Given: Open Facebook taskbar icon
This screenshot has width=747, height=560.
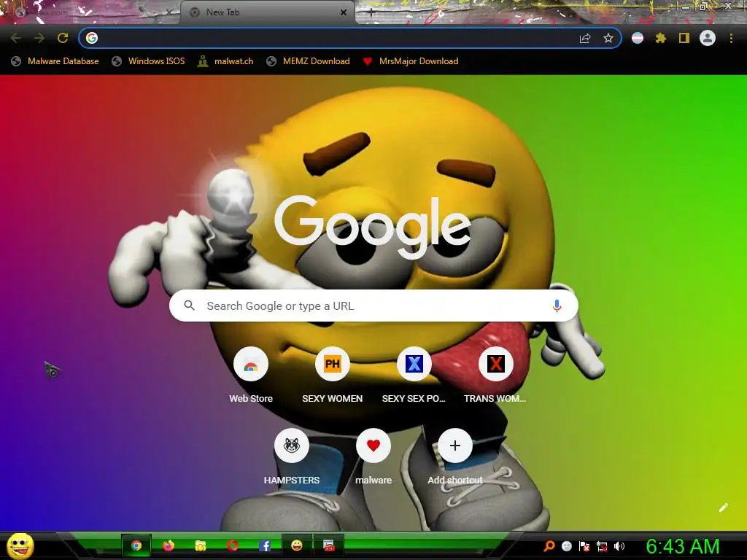Looking at the screenshot, I should coord(264,545).
